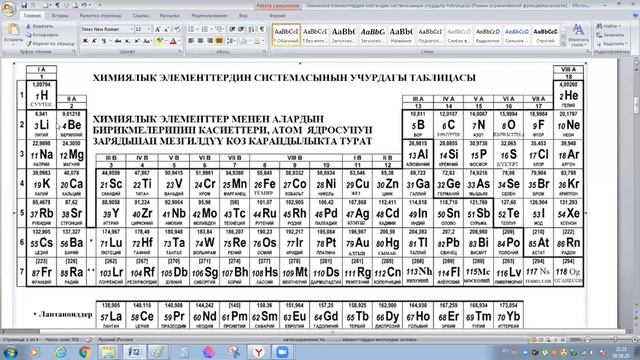Center text alignment
640x360 pixels.
(x=200, y=41)
